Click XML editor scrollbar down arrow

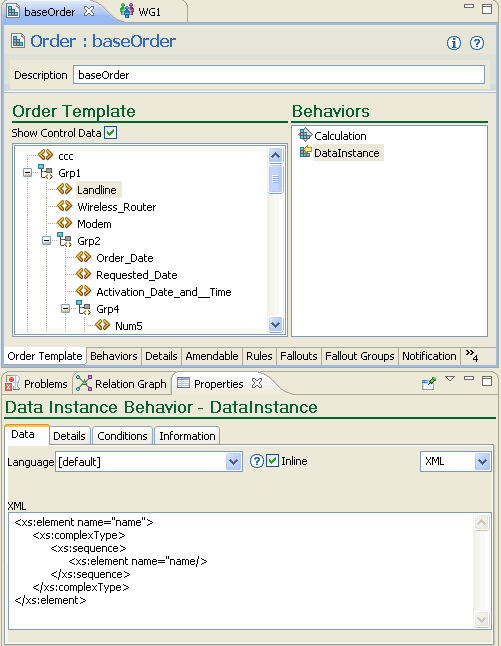[482, 619]
